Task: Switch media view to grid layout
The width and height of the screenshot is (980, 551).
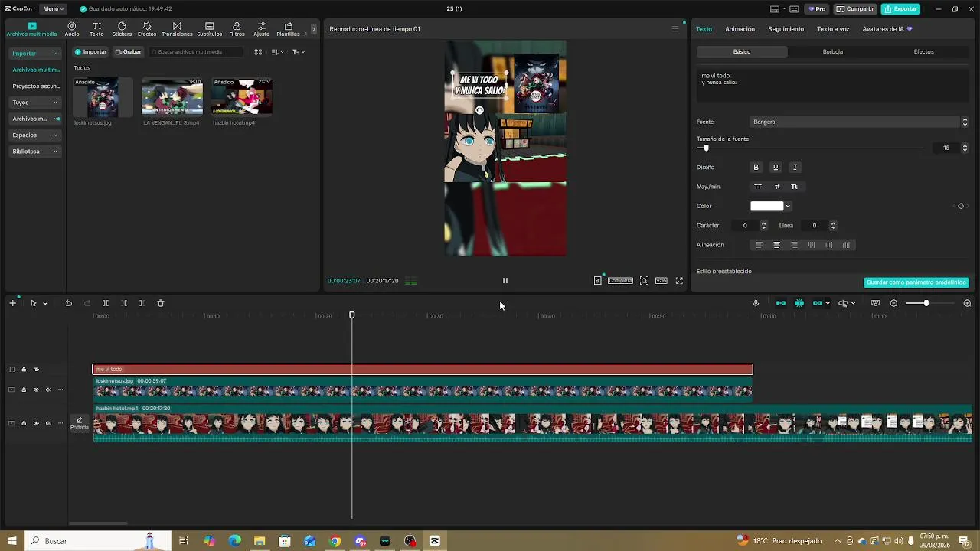Action: (x=258, y=52)
